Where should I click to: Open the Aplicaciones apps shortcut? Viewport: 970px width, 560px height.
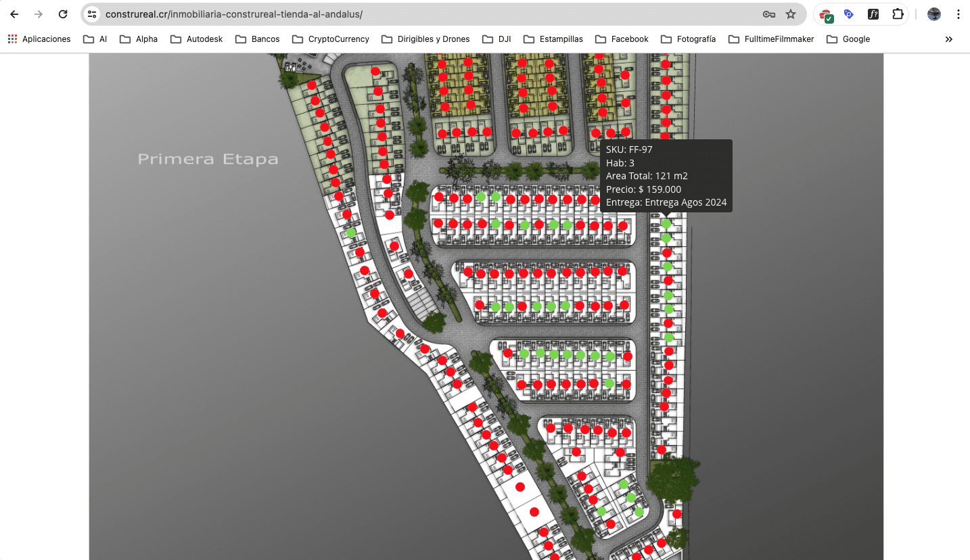(39, 39)
